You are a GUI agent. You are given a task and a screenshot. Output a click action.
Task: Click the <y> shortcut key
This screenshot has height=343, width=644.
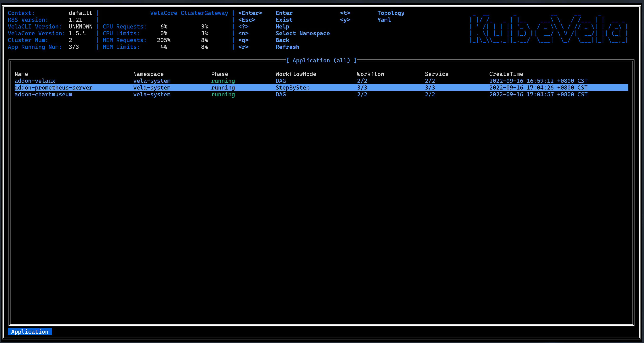tap(345, 20)
